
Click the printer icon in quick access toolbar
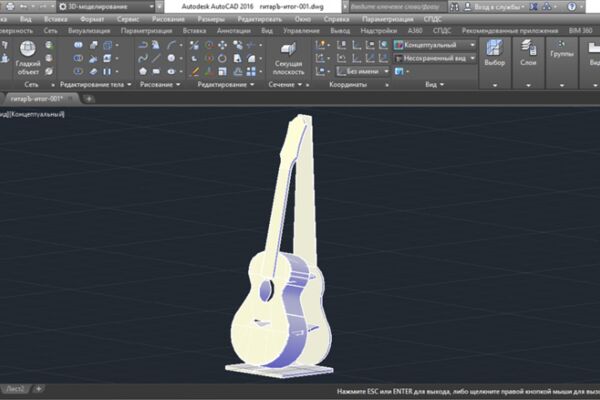(10, 6)
